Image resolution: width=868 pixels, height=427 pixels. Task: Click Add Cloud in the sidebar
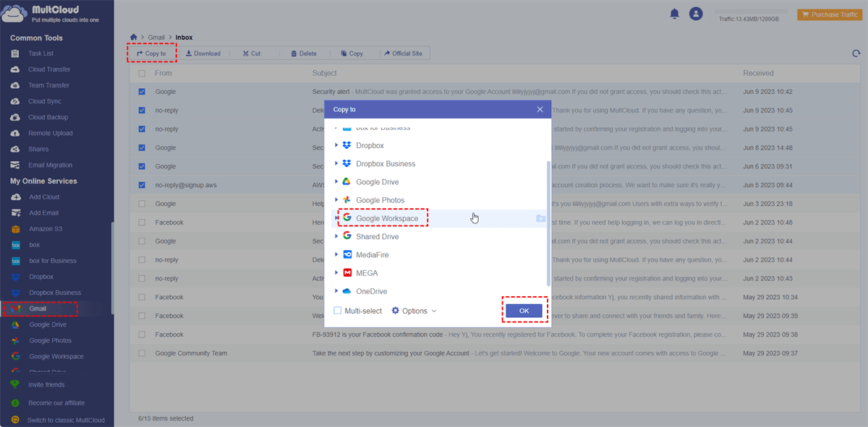[44, 197]
